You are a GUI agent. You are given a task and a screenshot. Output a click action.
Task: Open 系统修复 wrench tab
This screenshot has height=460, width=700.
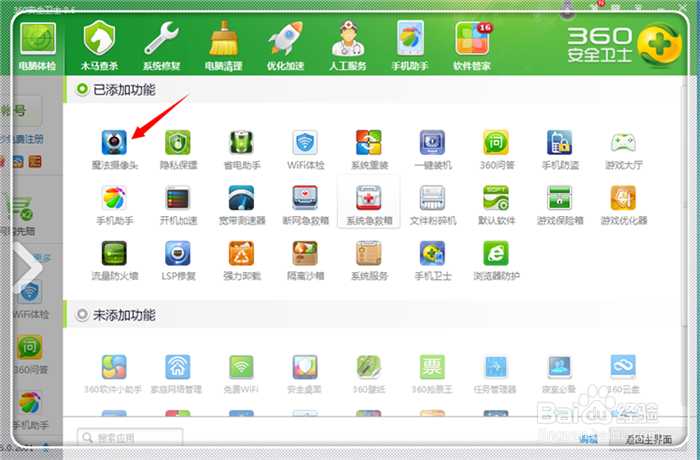click(161, 46)
